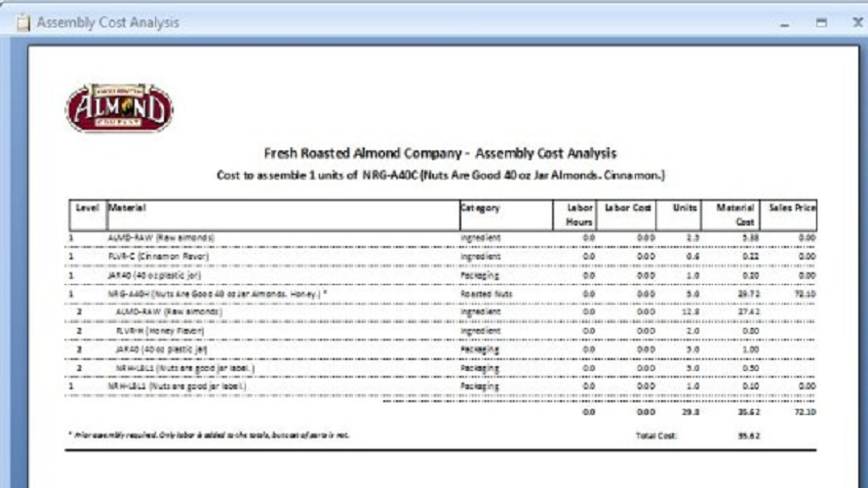Click the value beside the 'Total Cost:' label
The height and width of the screenshot is (488, 868).
coord(748,436)
